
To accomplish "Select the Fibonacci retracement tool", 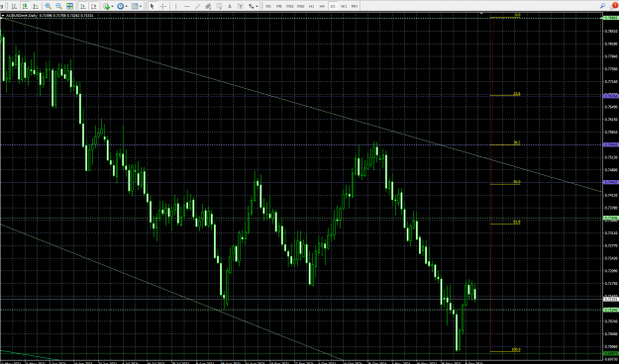I will coord(219,6).
